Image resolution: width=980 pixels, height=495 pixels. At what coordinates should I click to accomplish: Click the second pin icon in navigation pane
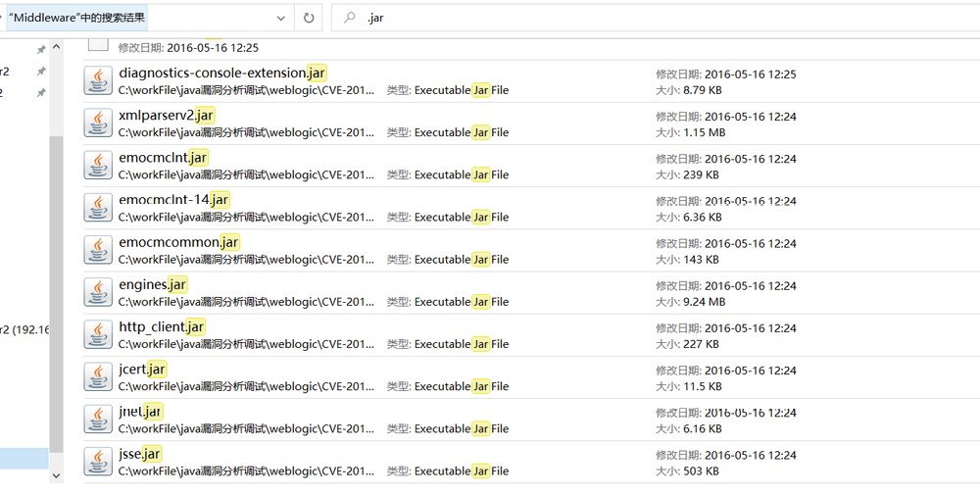[41, 72]
